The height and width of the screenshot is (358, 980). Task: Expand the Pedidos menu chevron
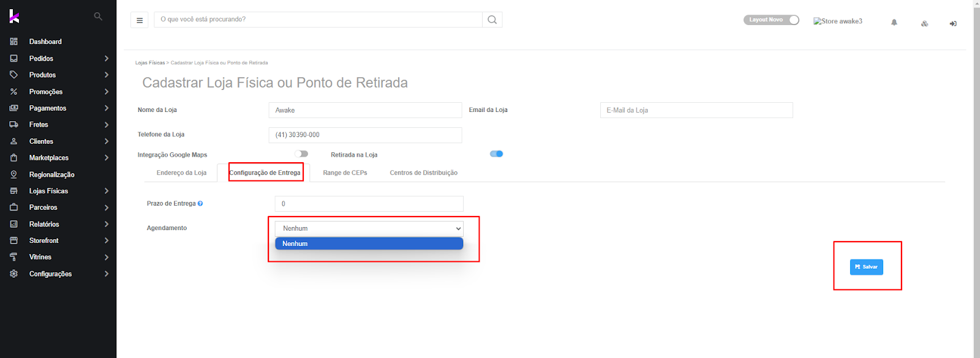107,59
